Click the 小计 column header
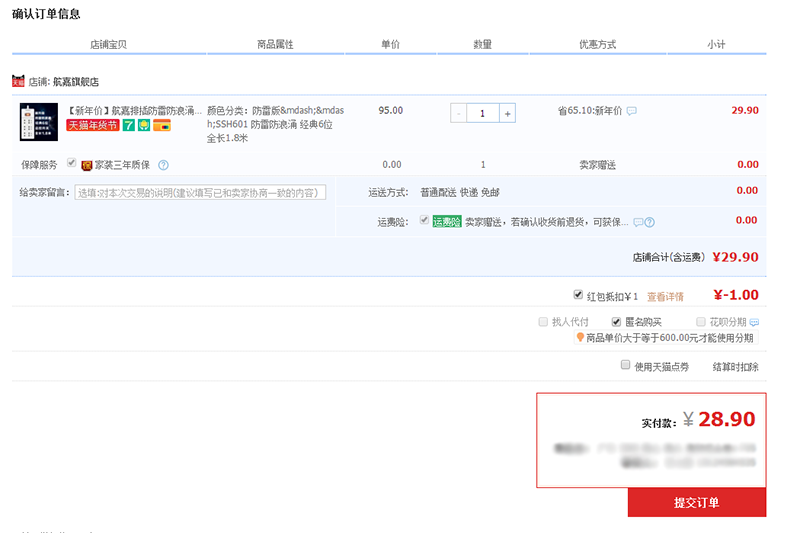Image resolution: width=800 pixels, height=533 pixels. pyautogui.click(x=716, y=44)
